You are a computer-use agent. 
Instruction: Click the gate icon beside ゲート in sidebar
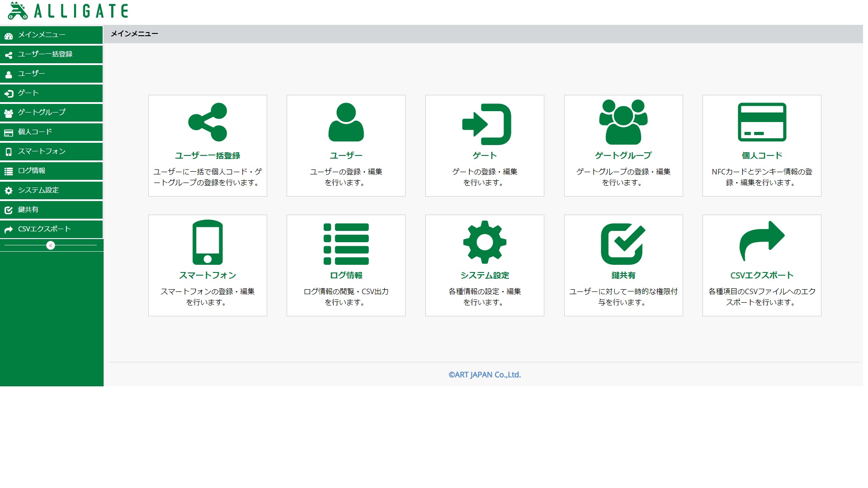(x=8, y=93)
